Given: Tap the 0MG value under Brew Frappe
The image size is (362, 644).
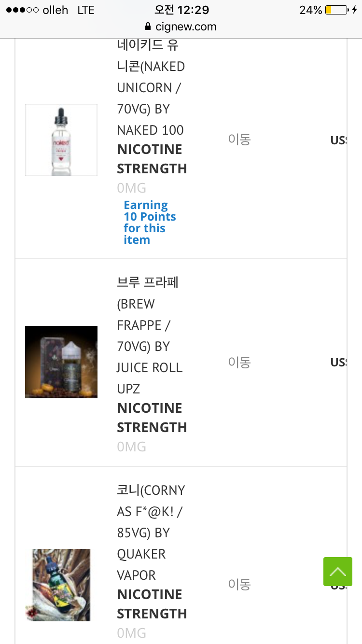Looking at the screenshot, I should 131,447.
